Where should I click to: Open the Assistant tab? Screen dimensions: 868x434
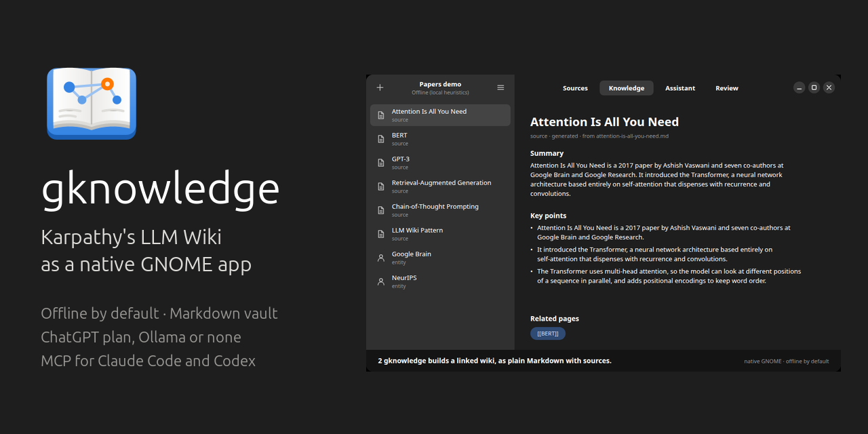click(680, 88)
